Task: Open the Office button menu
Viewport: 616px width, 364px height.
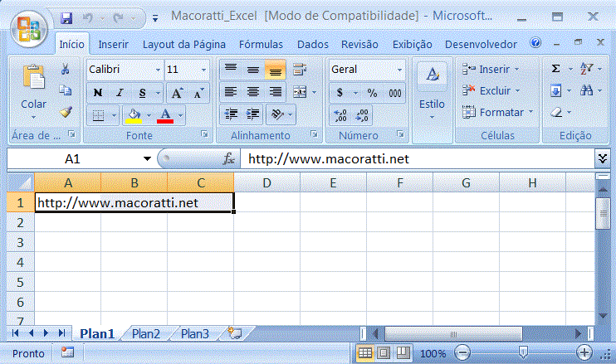Action: click(x=29, y=29)
